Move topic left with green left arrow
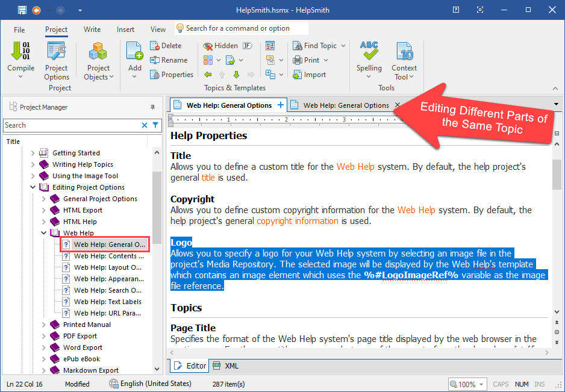This screenshot has width=565, height=392. click(x=208, y=75)
